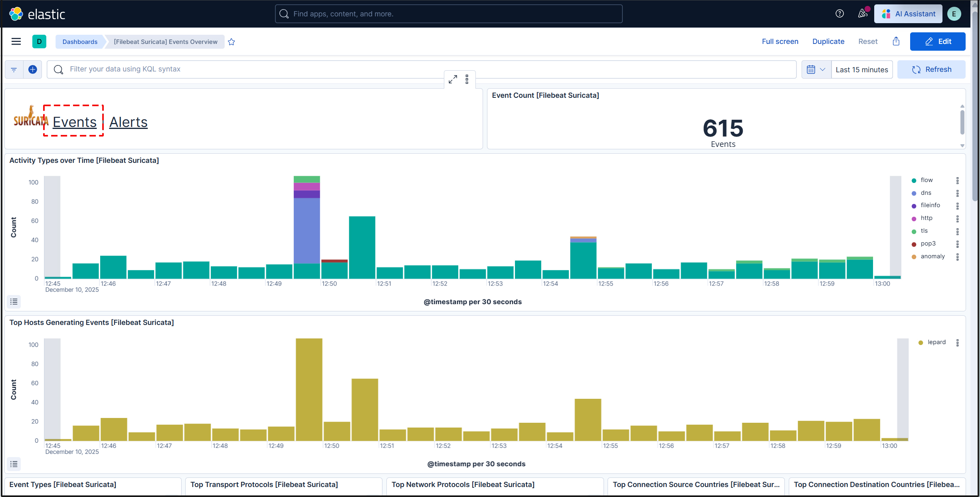Toggle legend for Activity Types chart
This screenshot has height=497, width=980.
(14, 302)
